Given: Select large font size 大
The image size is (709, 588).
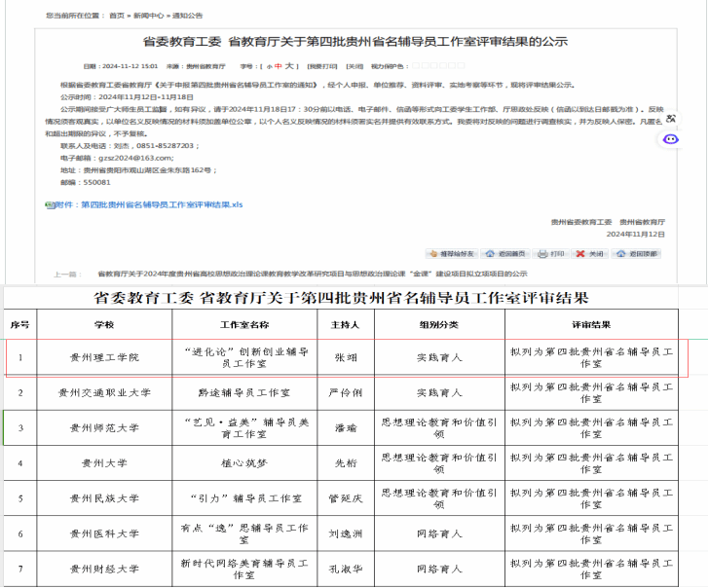Looking at the screenshot, I should (x=288, y=66).
